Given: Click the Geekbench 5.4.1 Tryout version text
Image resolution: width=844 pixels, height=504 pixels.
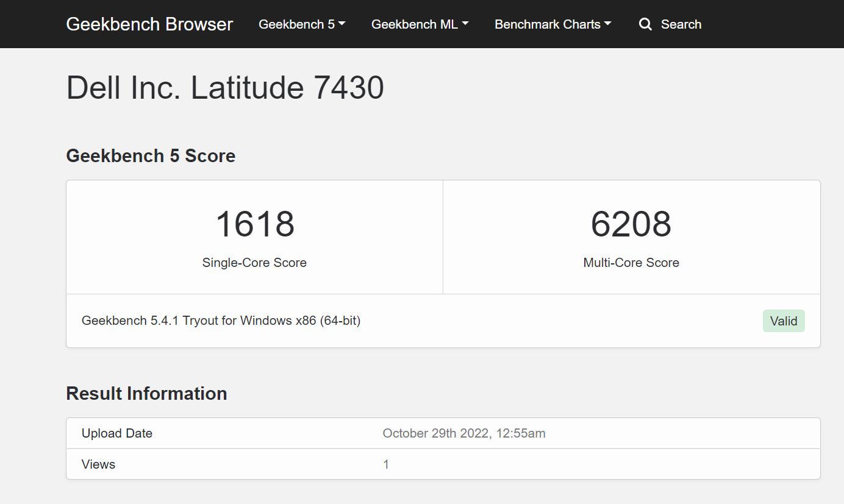Looking at the screenshot, I should click(221, 321).
